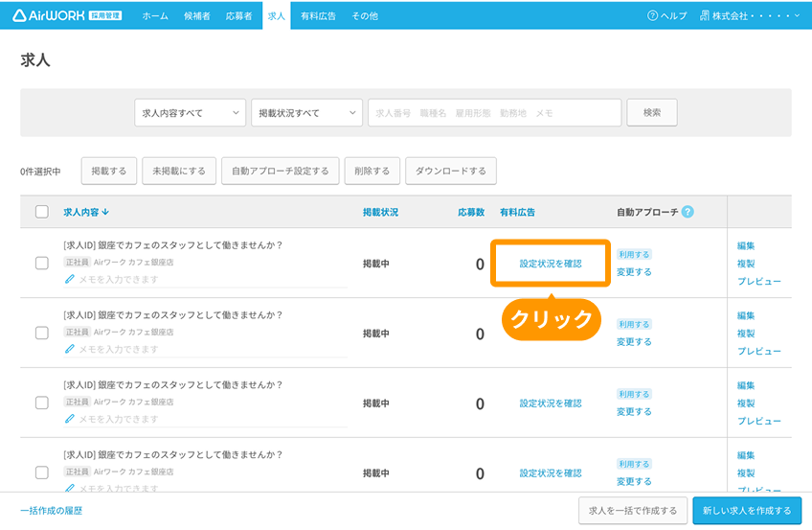812x530 pixels.
Task: Tick the select-all checkbox in the table header
Action: pyautogui.click(x=42, y=212)
